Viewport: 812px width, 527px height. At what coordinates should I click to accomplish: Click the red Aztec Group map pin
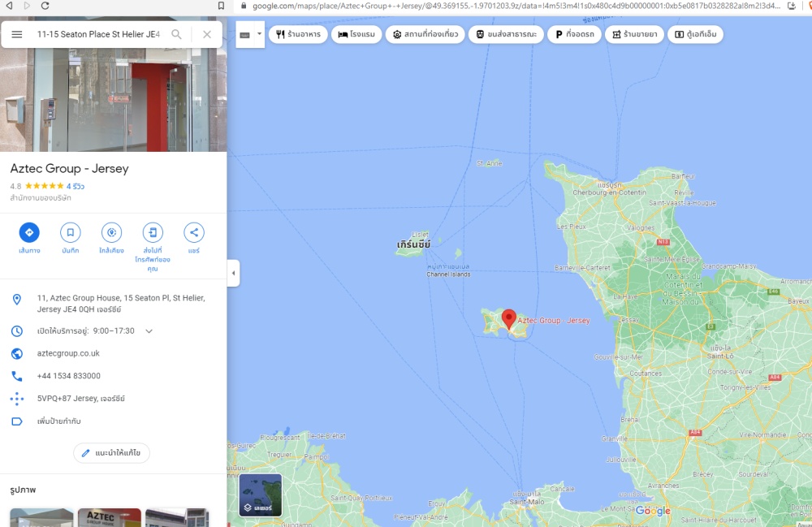click(x=509, y=318)
